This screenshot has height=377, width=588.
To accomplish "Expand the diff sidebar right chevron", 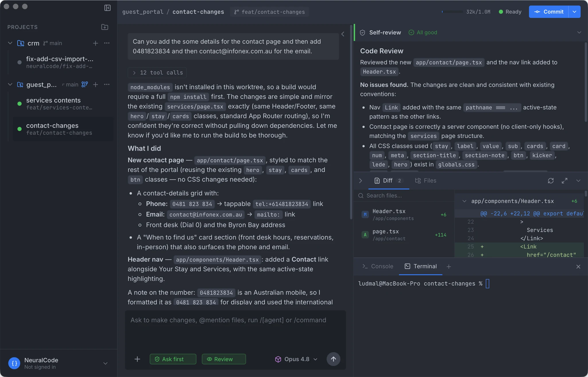I will pos(361,181).
